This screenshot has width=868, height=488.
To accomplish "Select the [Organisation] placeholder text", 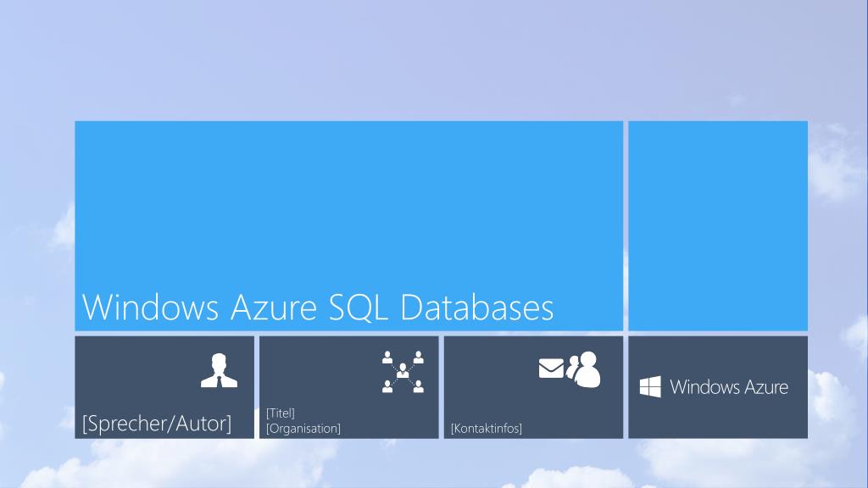I will (x=303, y=429).
